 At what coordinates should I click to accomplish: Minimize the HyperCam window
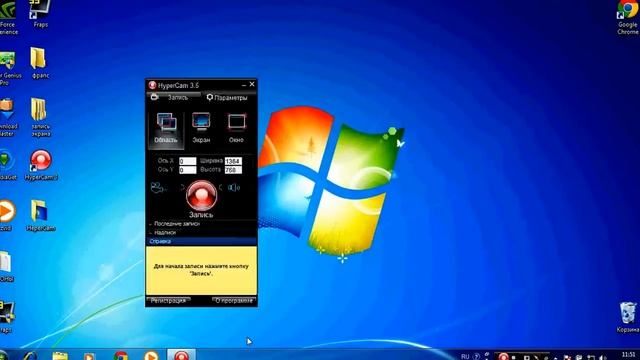point(244,85)
